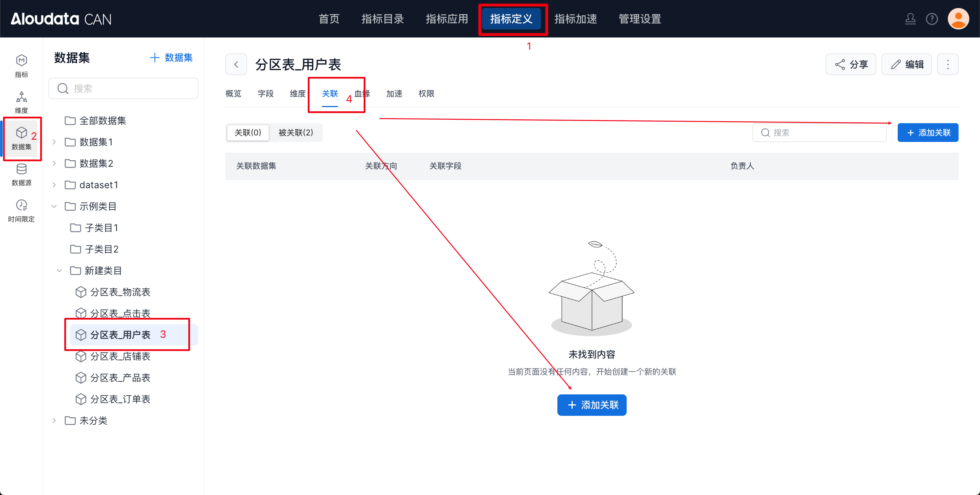This screenshot has width=980, height=495.
Task: Switch to the 被关联(2) segment
Action: [x=296, y=133]
